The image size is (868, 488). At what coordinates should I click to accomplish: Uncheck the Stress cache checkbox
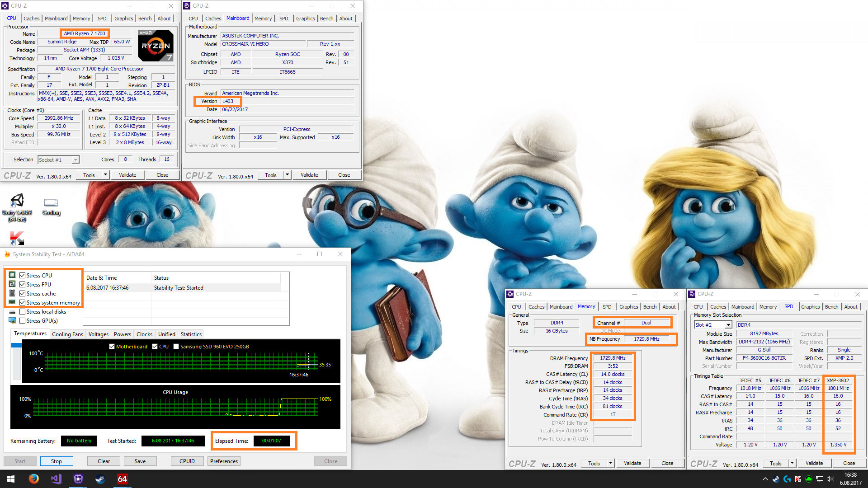22,294
